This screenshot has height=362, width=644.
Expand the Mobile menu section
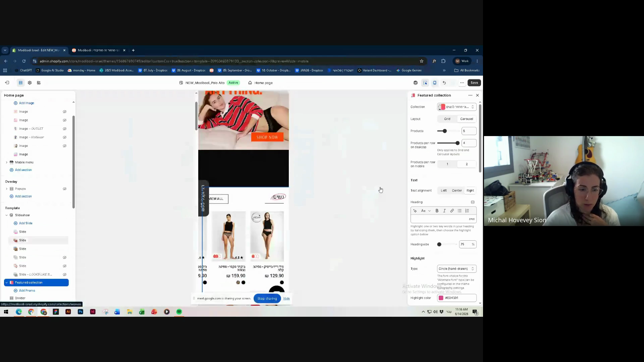point(6,163)
